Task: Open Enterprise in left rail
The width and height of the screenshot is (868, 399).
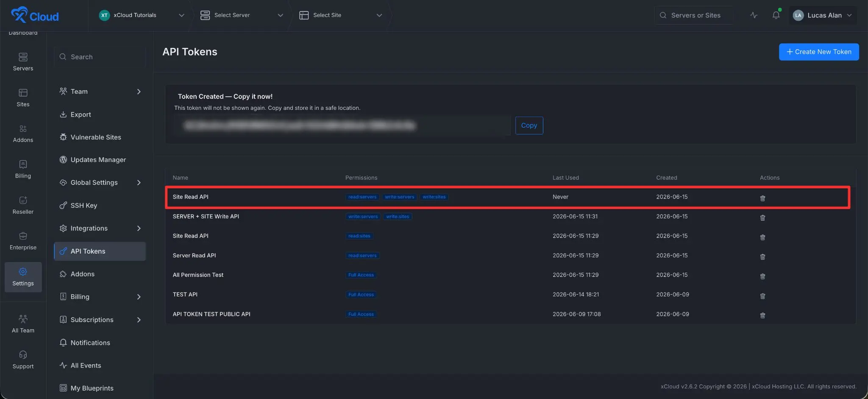Action: (x=23, y=241)
